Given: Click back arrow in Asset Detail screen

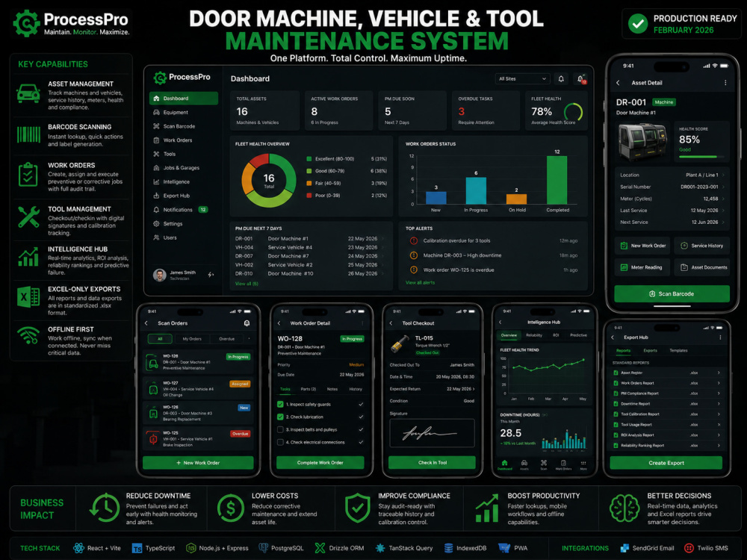Looking at the screenshot, I should pos(618,82).
